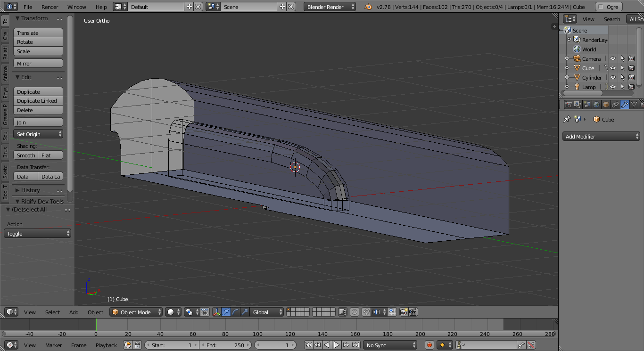The image size is (644, 351).
Task: Click the render camera properties tab icon
Action: pyautogui.click(x=569, y=105)
